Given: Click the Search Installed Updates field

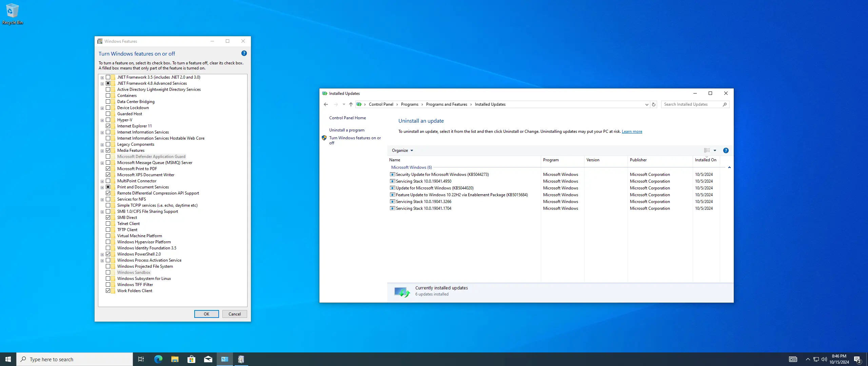Looking at the screenshot, I should pyautogui.click(x=692, y=104).
